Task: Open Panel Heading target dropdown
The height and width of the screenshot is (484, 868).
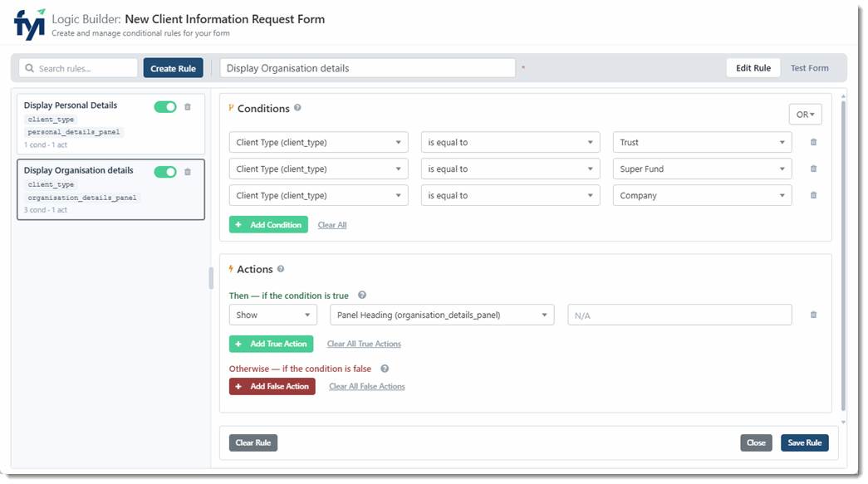Action: coord(442,315)
